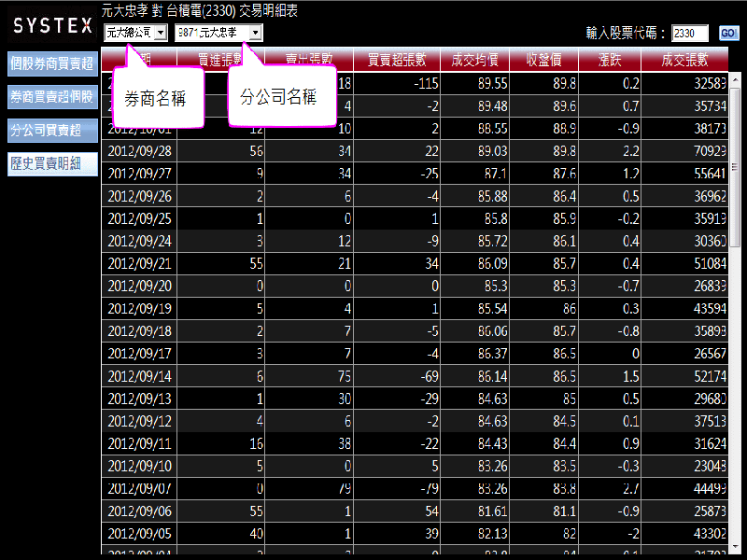Screen dimensions: 747x560
Task: Click the 收盤價 column header
Action: click(x=544, y=61)
